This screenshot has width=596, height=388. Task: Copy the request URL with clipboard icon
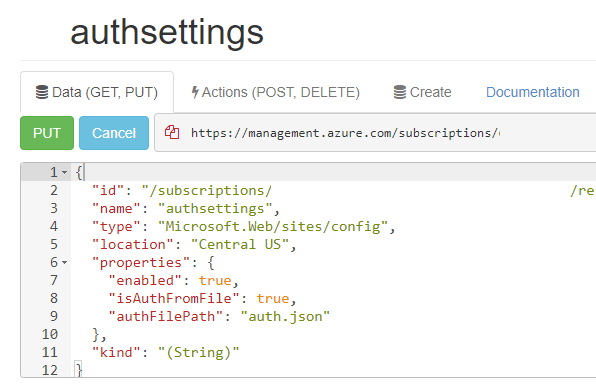[x=172, y=132]
